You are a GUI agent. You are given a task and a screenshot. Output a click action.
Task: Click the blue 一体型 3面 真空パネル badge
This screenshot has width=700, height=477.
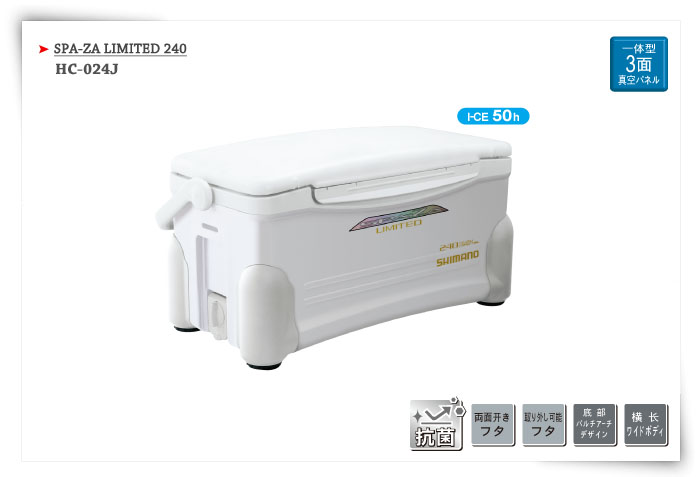pos(638,64)
